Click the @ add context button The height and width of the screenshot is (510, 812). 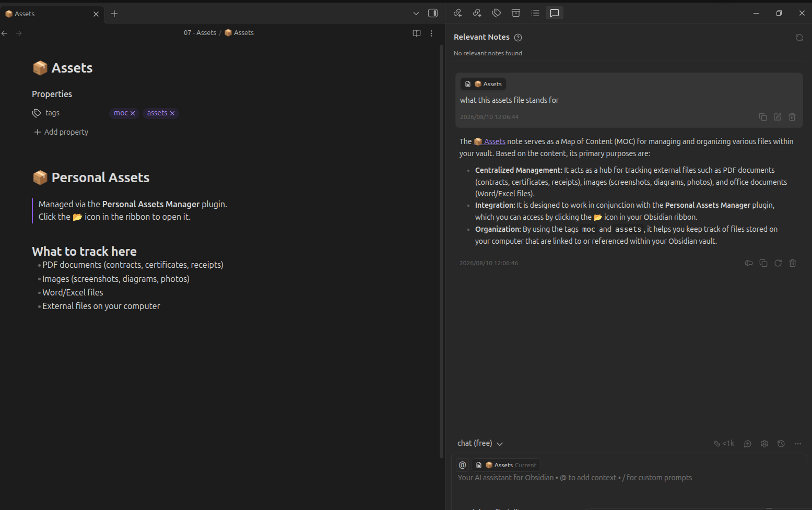coord(463,465)
